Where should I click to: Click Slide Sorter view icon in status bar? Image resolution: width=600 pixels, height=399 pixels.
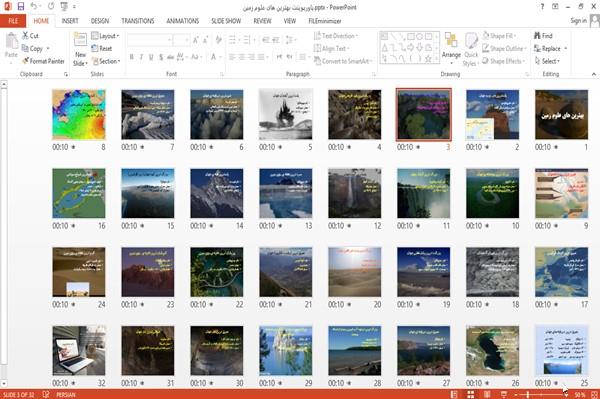[x=471, y=394]
